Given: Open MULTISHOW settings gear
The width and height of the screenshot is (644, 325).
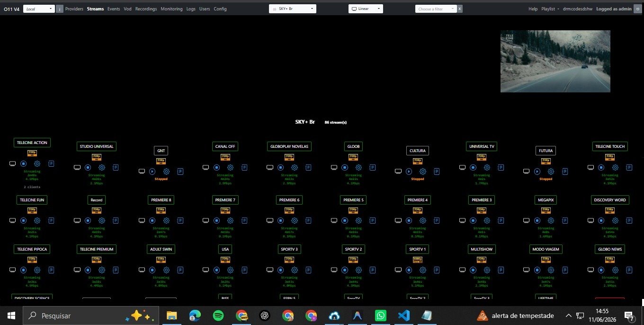Looking at the screenshot, I should click(487, 270).
